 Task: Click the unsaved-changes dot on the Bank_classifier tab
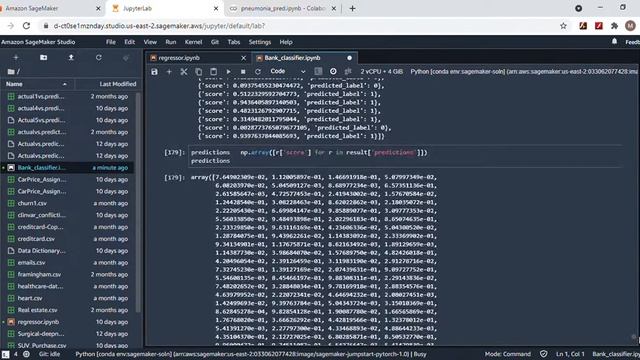pyautogui.click(x=349, y=58)
